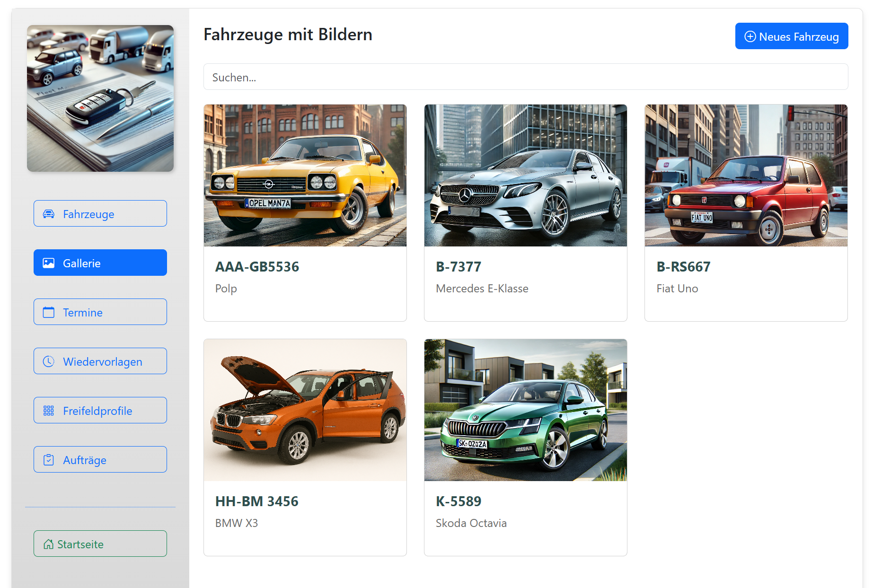Click the clock icon beside Wiedervorlagen
This screenshot has width=882, height=588.
pyautogui.click(x=49, y=361)
